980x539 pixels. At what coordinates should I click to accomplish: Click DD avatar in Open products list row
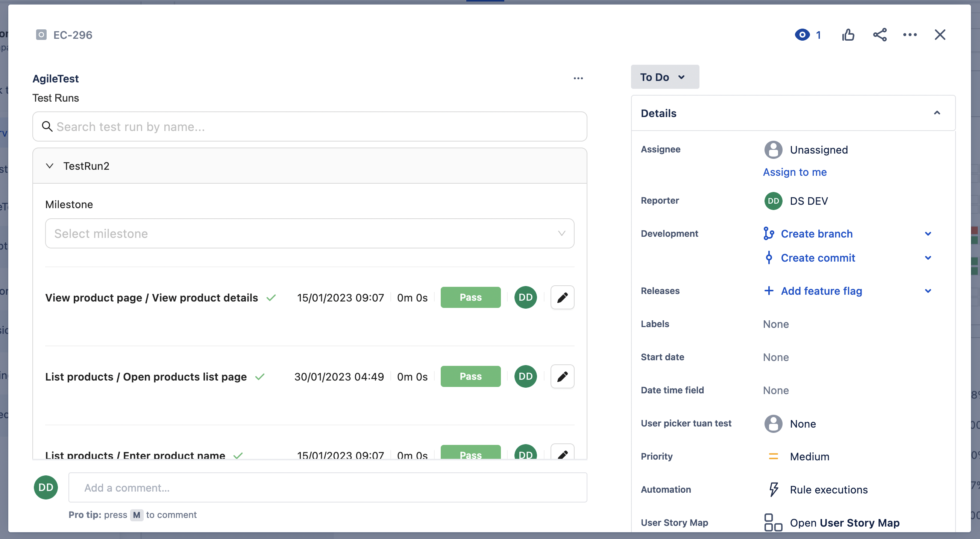[525, 376]
